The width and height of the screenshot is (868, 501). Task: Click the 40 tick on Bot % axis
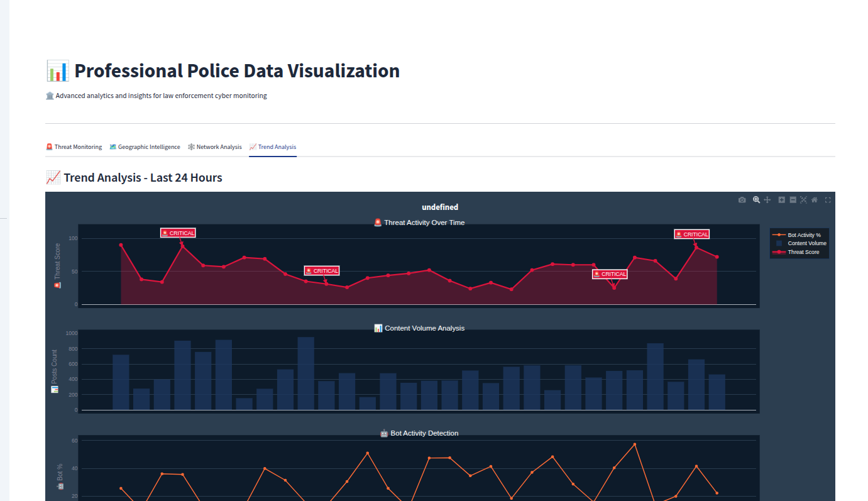click(x=75, y=468)
